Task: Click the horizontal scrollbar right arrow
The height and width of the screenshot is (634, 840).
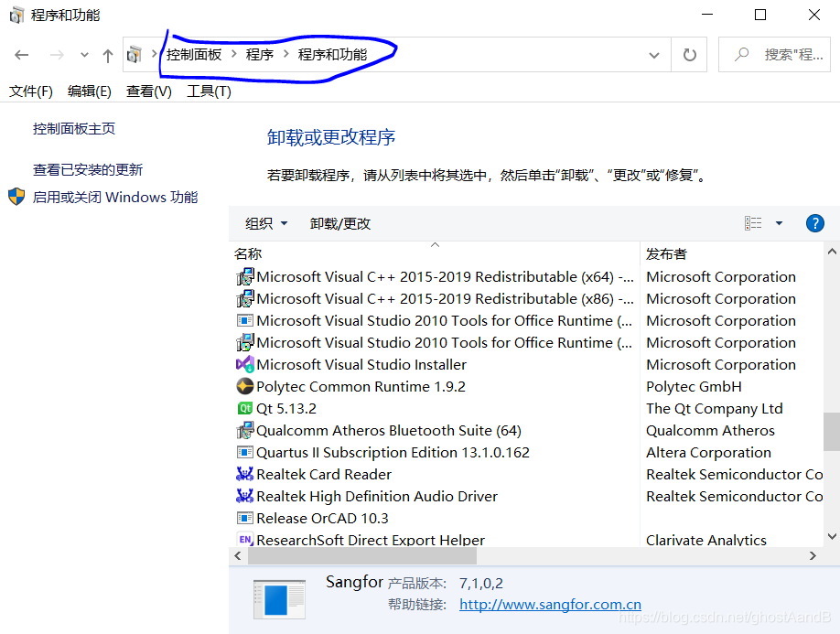Action: (x=813, y=556)
